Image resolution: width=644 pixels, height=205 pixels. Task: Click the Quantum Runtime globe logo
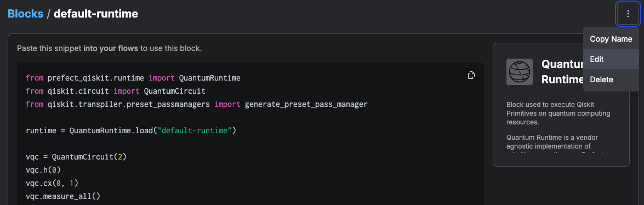coord(520,72)
